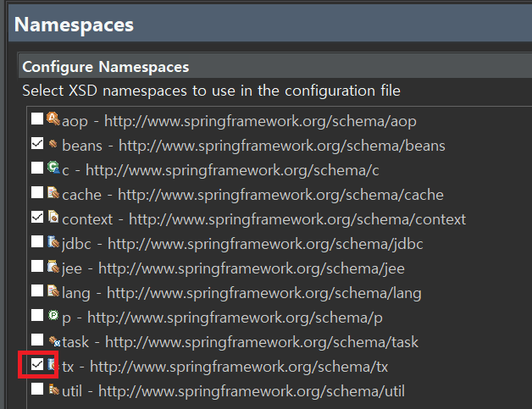Click the tx namespace icon
Viewport: 532px width, 409px height.
(x=51, y=364)
